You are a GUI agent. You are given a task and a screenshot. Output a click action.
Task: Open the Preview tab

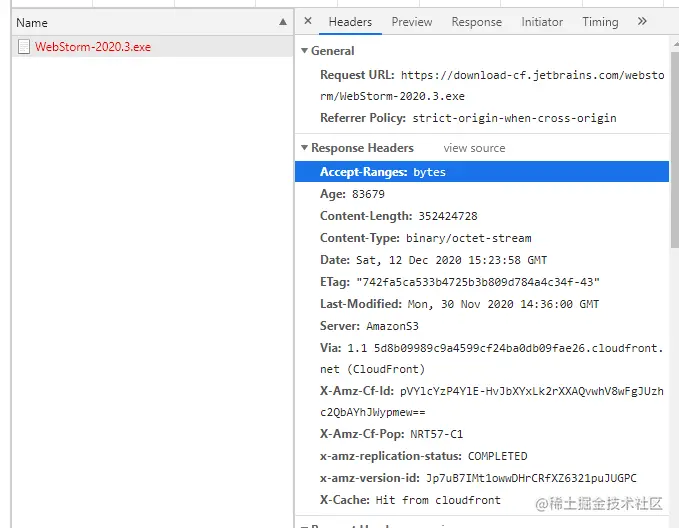[412, 22]
